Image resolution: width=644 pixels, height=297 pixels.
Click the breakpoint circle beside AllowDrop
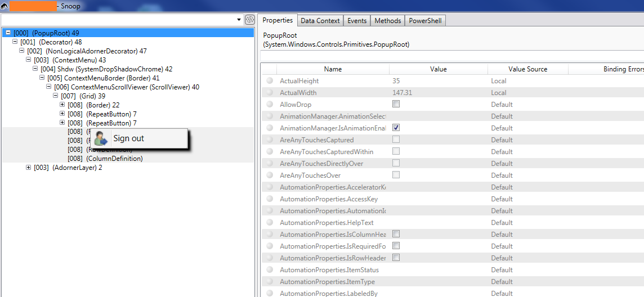pos(270,105)
